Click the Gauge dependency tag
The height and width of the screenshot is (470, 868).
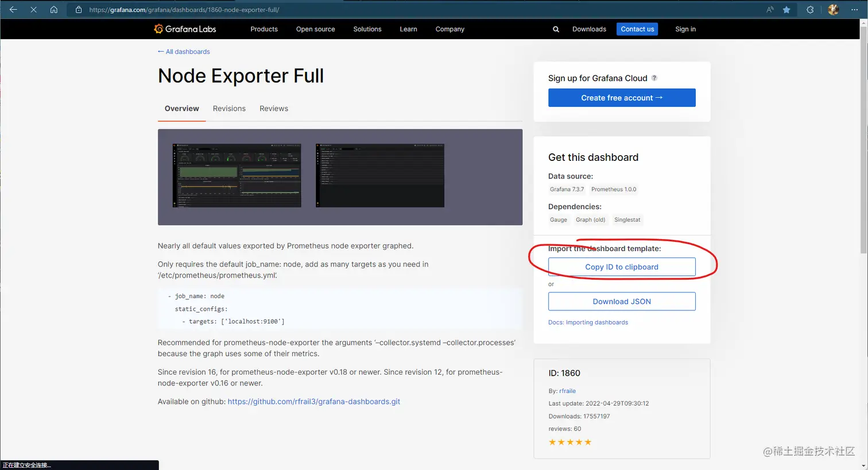click(559, 219)
